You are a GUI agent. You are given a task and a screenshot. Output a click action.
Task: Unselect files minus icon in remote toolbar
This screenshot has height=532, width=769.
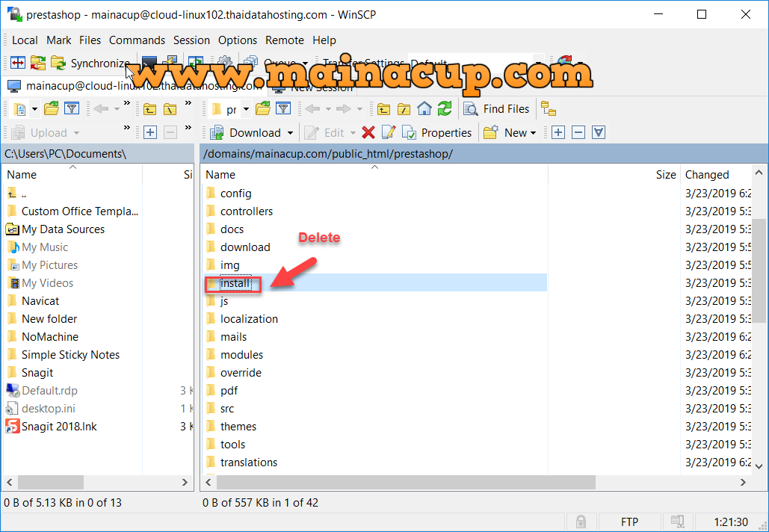point(578,132)
